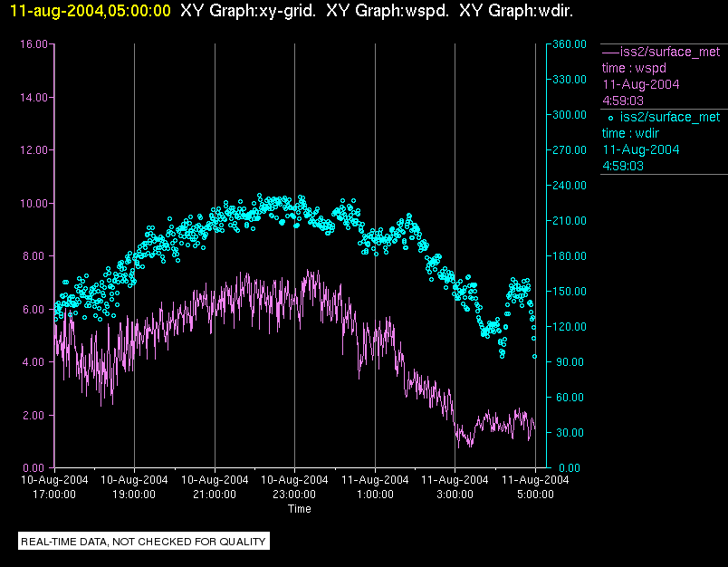Click the left axis label 2.00
The height and width of the screenshot is (567, 728).
click(x=35, y=415)
